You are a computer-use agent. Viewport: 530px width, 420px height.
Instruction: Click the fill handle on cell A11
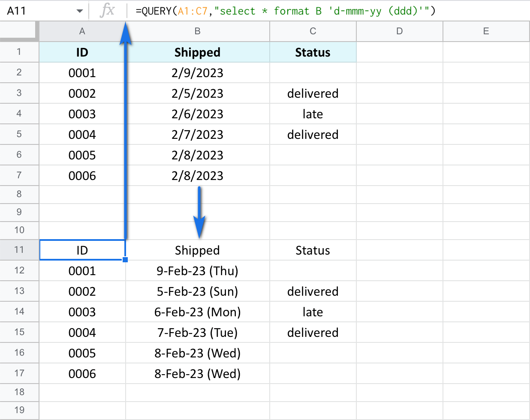[x=126, y=259]
